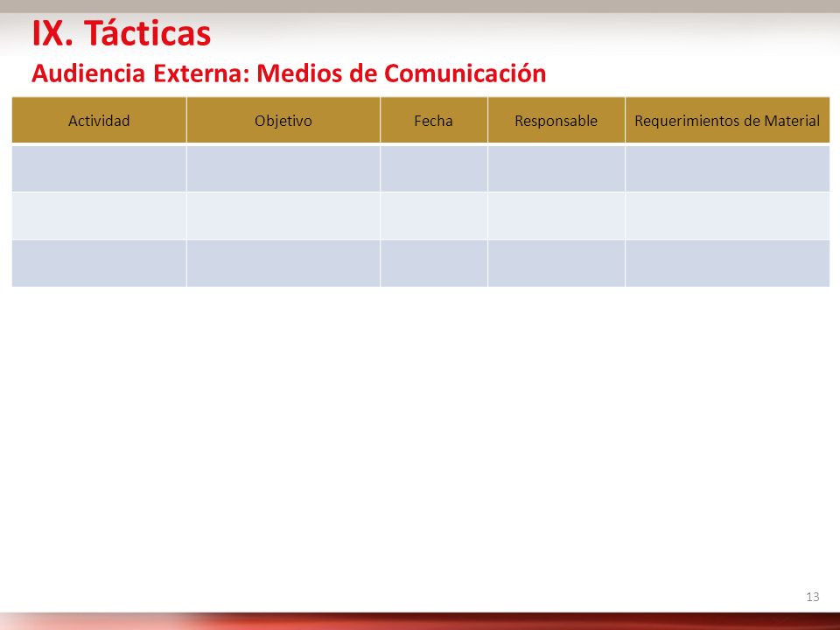840x630 pixels.
Task: Select the 'Audiencia Externa: Medios de Comunicación' subtitle
Action: tap(289, 73)
